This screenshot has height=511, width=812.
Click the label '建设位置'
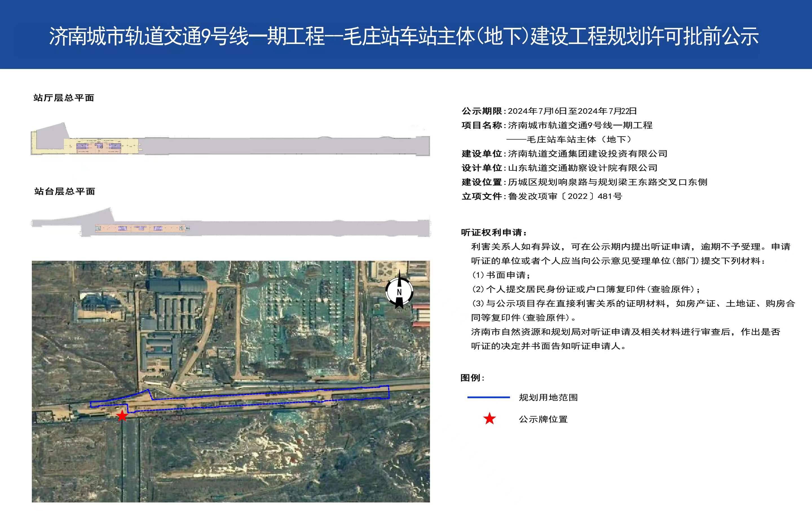tap(482, 182)
